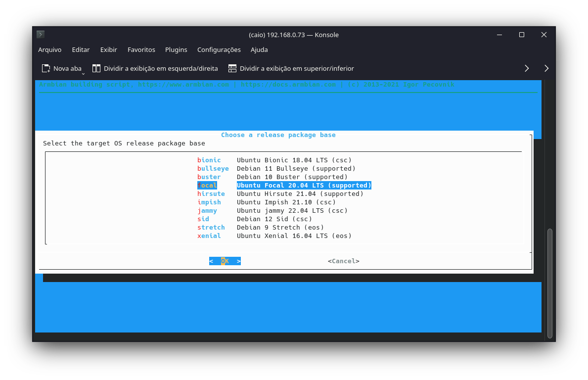Click the Nova aba new-tab icon
This screenshot has height=380, width=588.
click(x=46, y=68)
